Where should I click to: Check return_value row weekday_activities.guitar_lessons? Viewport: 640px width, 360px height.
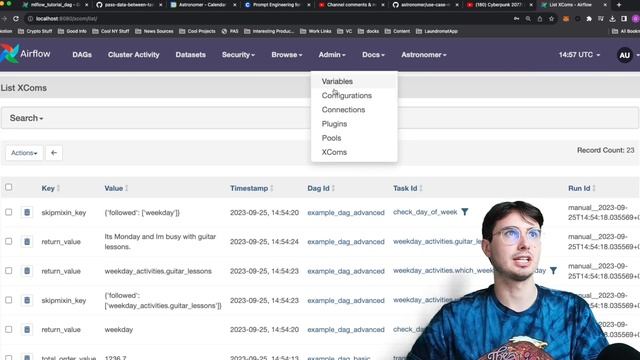pyautogui.click(x=9, y=271)
